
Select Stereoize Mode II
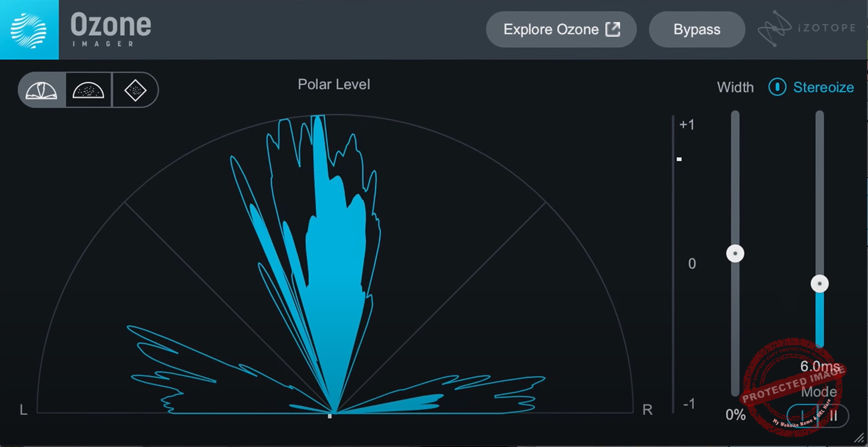pyautogui.click(x=833, y=415)
